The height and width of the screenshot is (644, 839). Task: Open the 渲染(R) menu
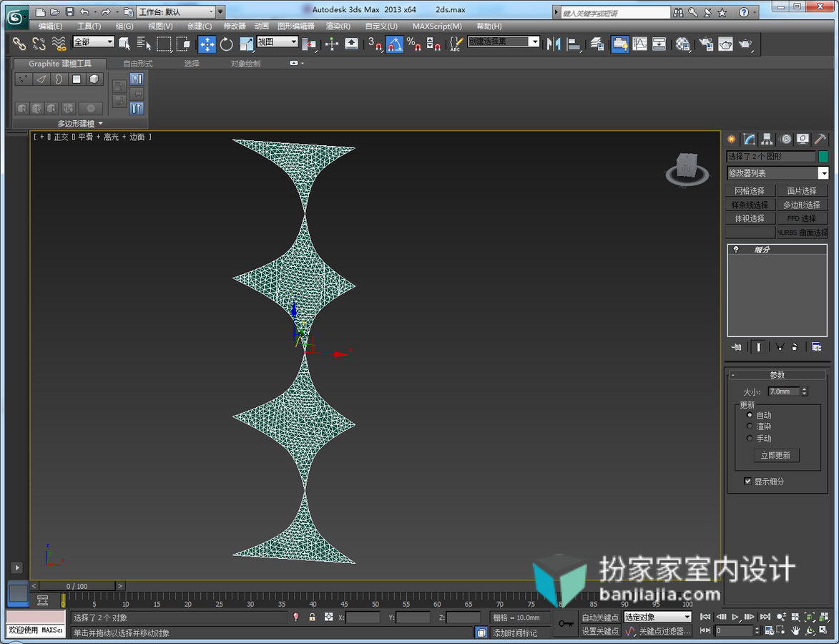tap(338, 26)
